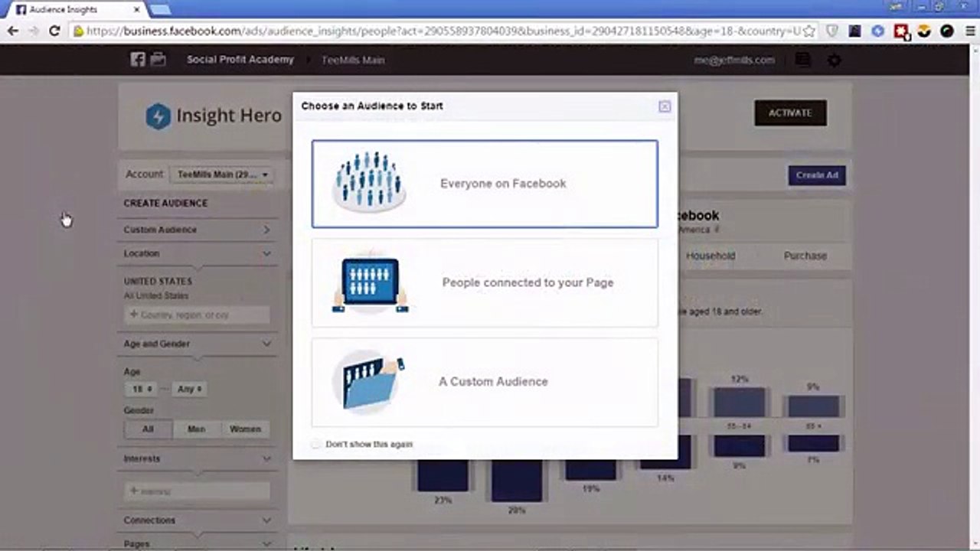The height and width of the screenshot is (551, 980).
Task: Focus the Country, region, or city field
Action: click(x=197, y=315)
